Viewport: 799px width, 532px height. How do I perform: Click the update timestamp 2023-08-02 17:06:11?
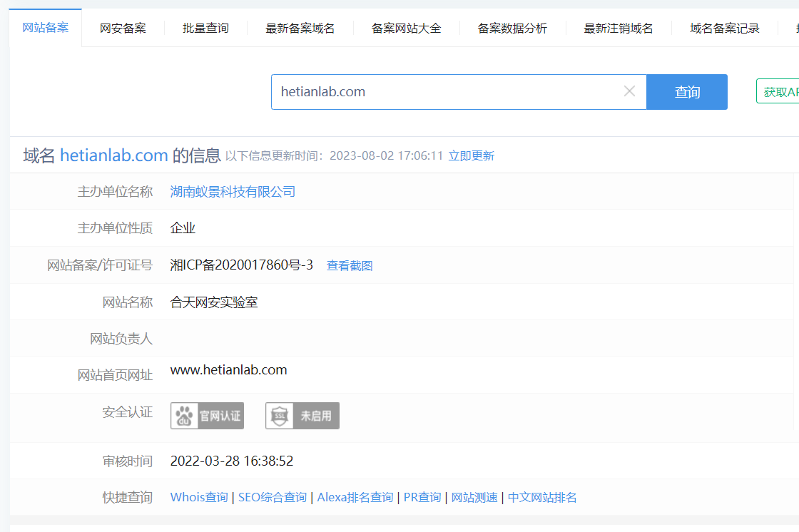coord(386,156)
